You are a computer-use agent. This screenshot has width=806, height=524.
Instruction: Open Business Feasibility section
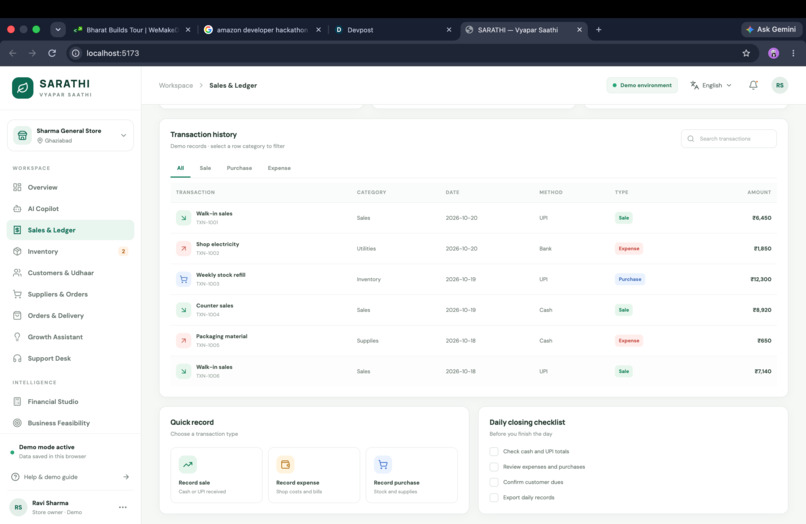[x=70, y=423]
